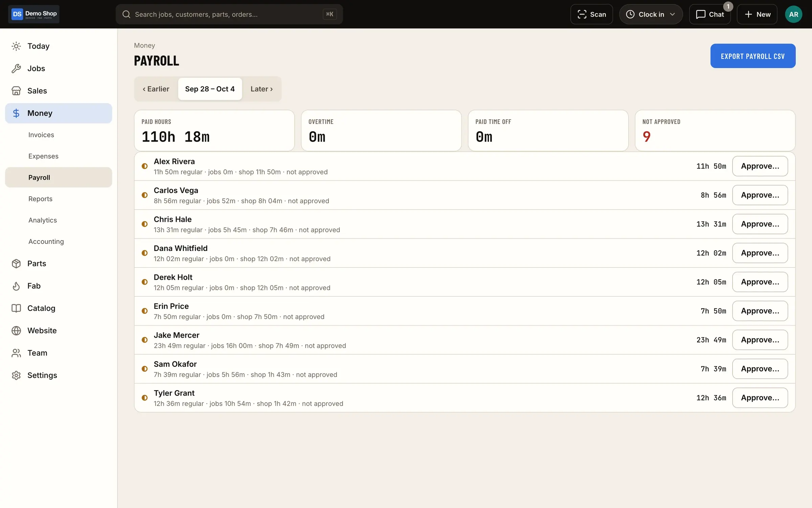The height and width of the screenshot is (508, 812).
Task: Approve Derek Holt's hours
Action: click(x=760, y=282)
